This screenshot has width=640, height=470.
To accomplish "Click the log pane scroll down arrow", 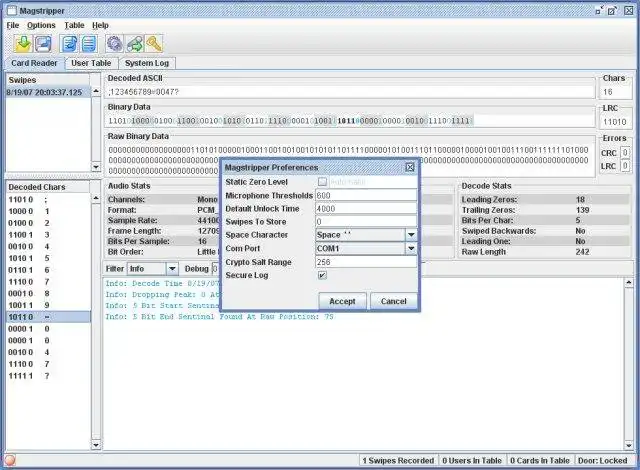I will [x=629, y=445].
